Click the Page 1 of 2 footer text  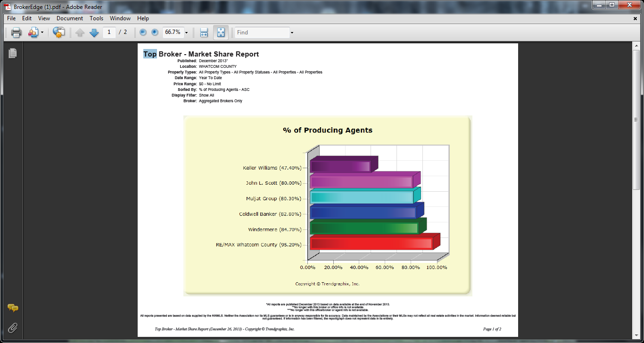(492, 329)
